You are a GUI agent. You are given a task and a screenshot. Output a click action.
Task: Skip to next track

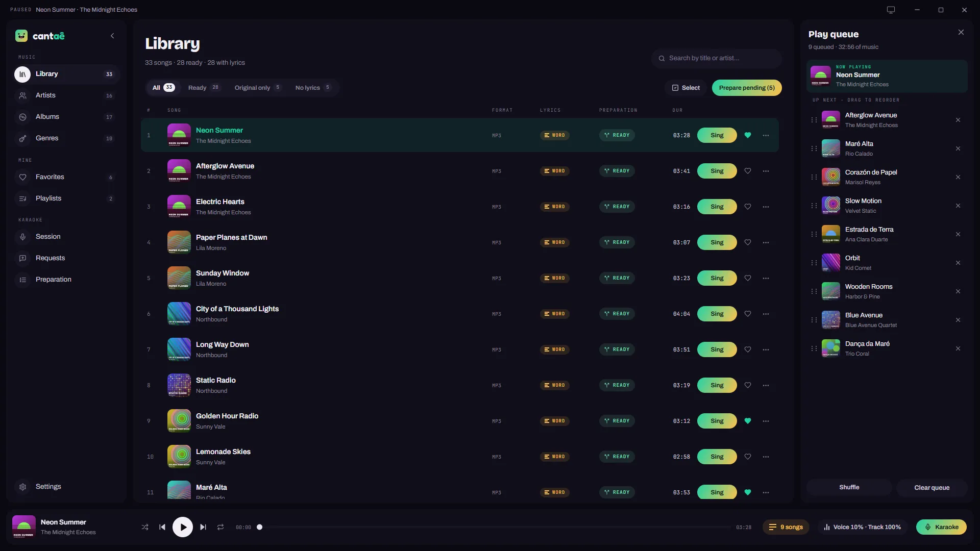[x=203, y=527]
